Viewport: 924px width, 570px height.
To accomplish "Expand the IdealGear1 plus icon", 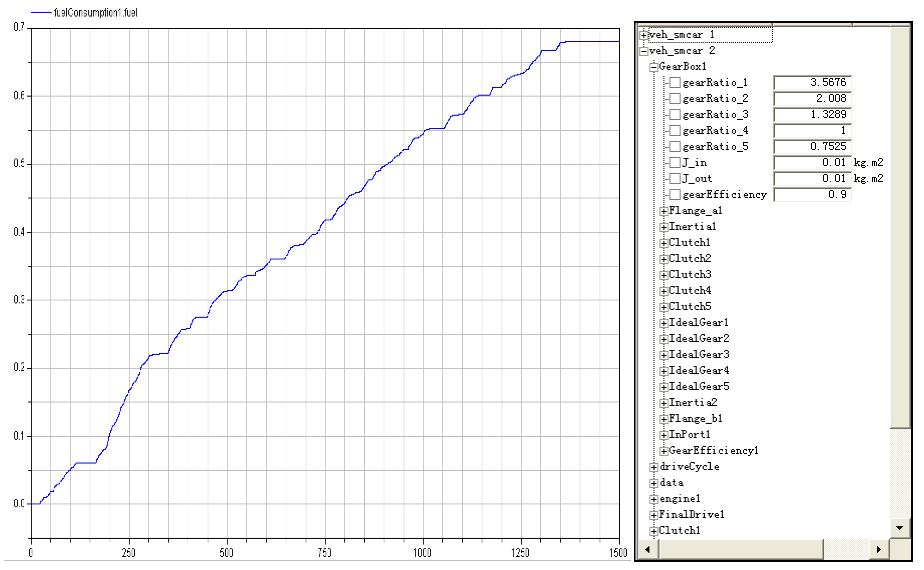I will tap(663, 323).
